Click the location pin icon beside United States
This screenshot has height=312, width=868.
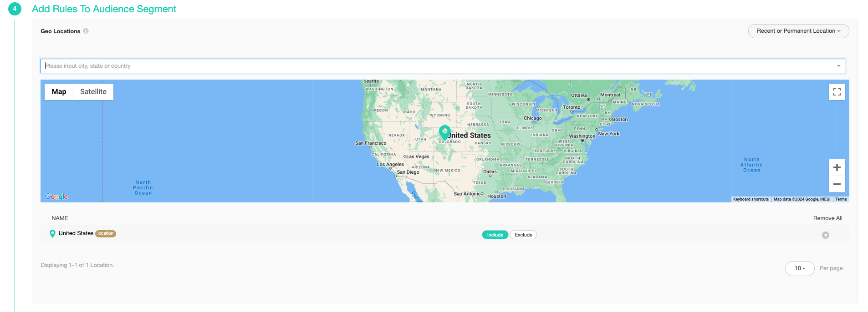(52, 233)
